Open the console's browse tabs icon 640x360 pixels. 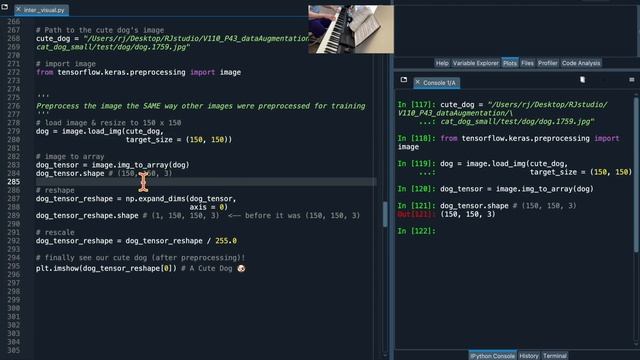404,80
